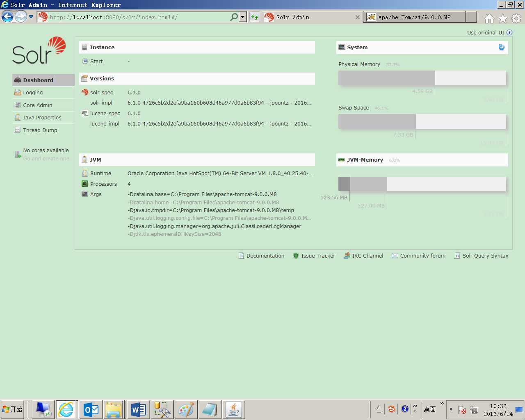Open the taskbar clock 10:36
This screenshot has width=525, height=420.
pos(498,406)
